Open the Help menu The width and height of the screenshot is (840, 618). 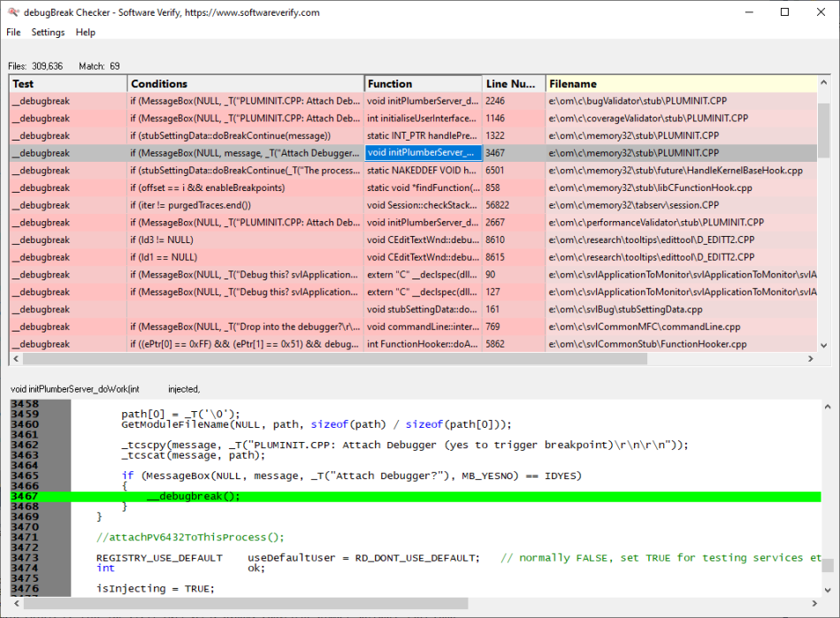pos(86,33)
